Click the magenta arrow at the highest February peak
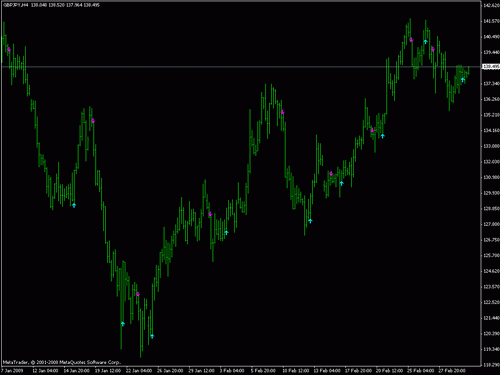Image resolution: width=500 pixels, height=375 pixels. 411,40
